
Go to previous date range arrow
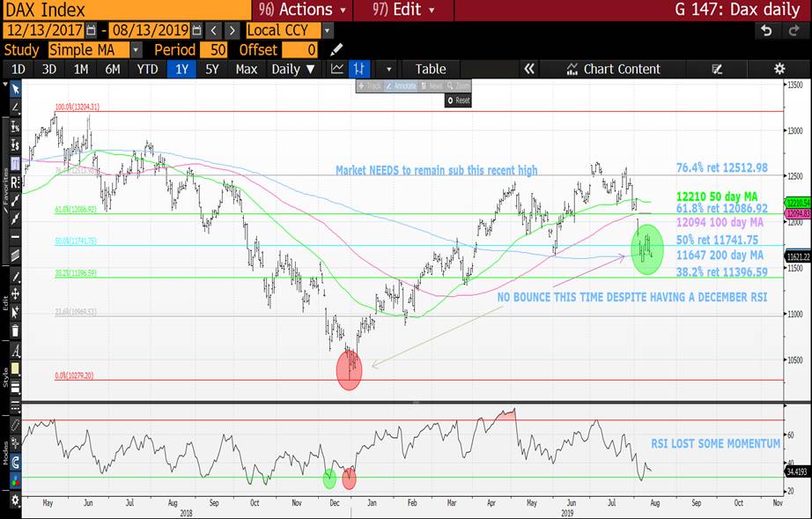point(213,31)
